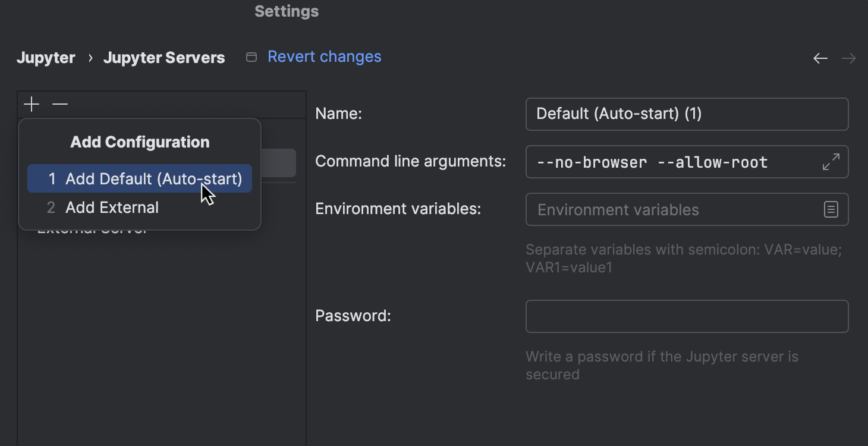The height and width of the screenshot is (446, 868).
Task: Remove selected server using minus icon
Action: (59, 103)
